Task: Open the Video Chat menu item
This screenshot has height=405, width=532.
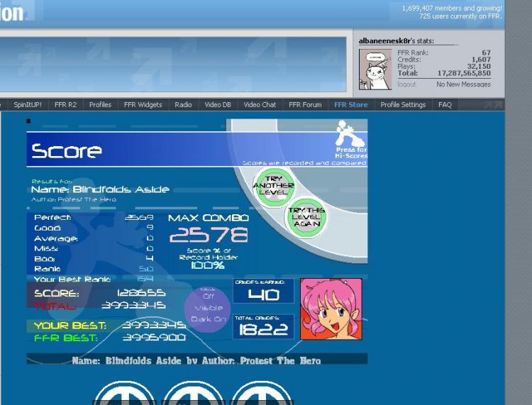Action: click(x=260, y=105)
